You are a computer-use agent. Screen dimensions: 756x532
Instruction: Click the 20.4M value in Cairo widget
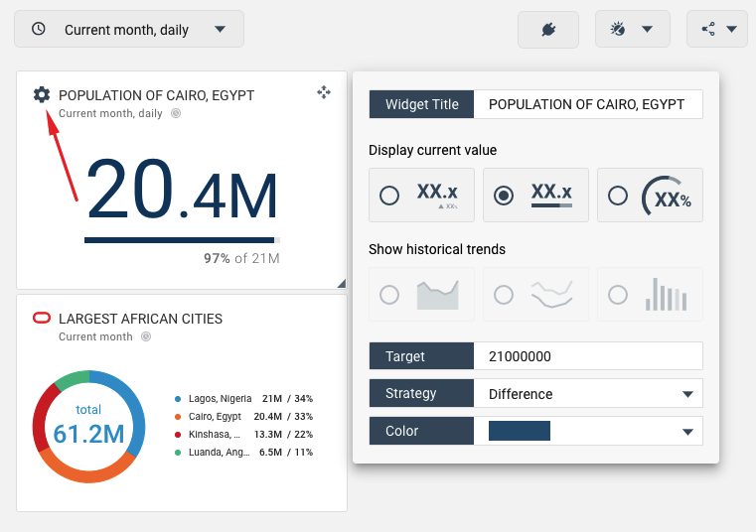pos(182,189)
